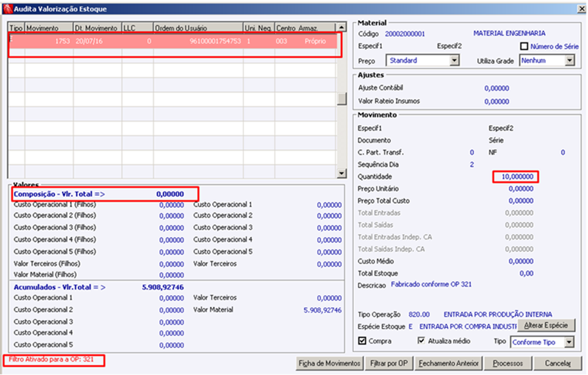Click the Preço Total Custo value

pos(521,201)
